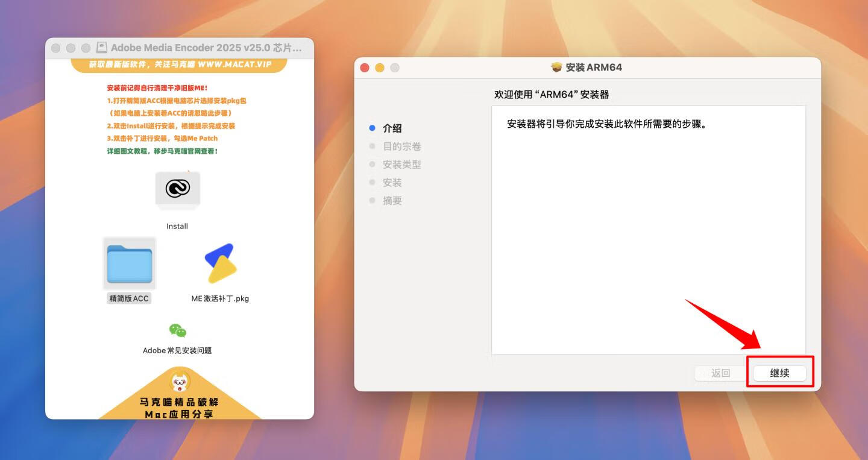This screenshot has height=460, width=868.
Task: Open the WeChat Adobe 常见安装问题 icon
Action: [177, 330]
